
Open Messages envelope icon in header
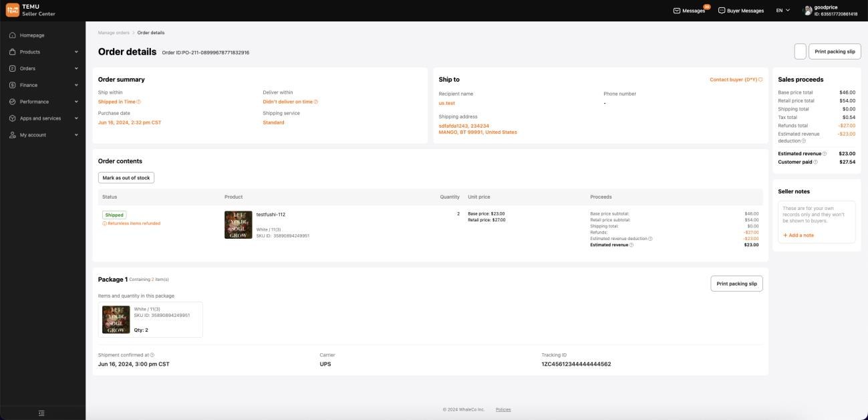(677, 11)
